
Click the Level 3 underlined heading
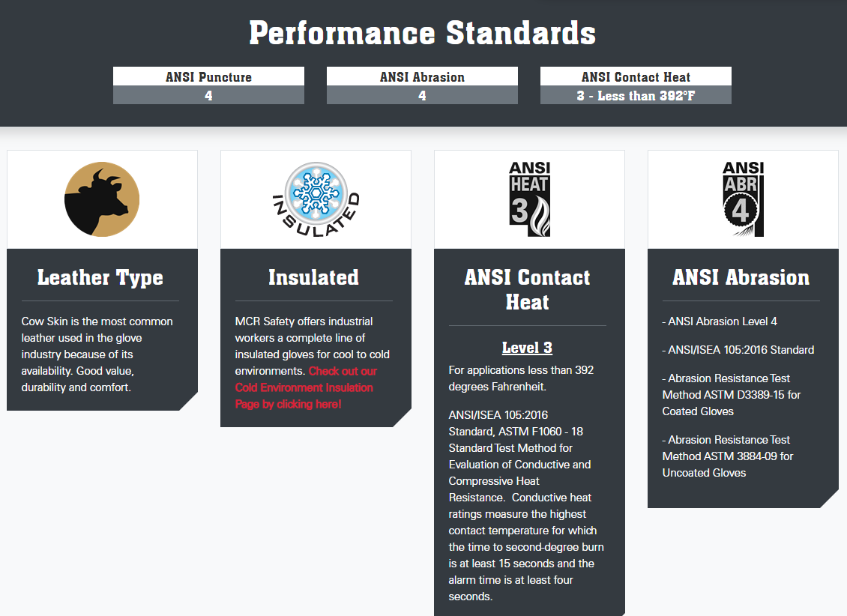tap(527, 348)
